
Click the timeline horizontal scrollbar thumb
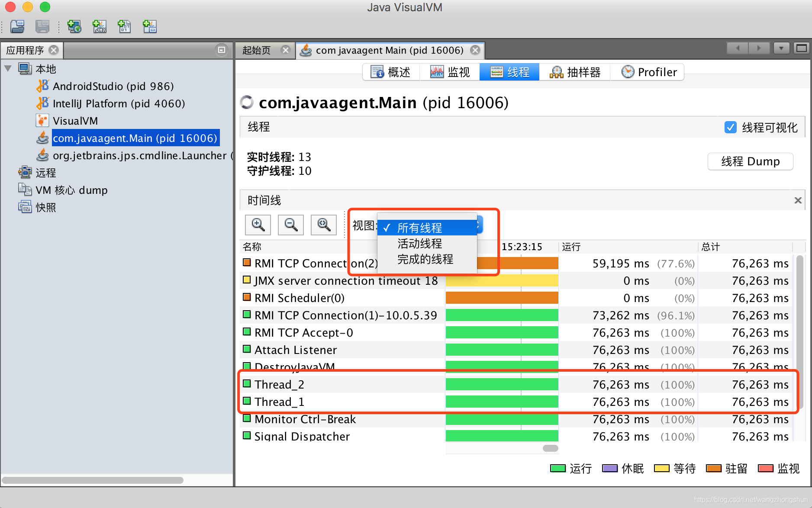(550, 448)
